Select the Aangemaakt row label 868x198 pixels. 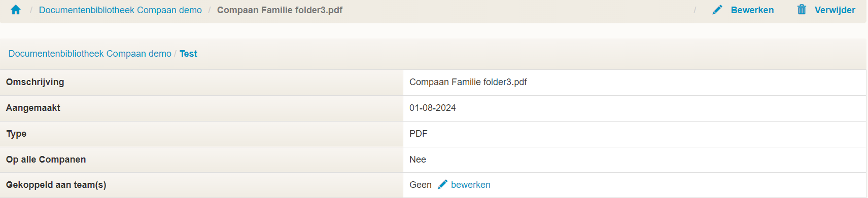click(33, 108)
